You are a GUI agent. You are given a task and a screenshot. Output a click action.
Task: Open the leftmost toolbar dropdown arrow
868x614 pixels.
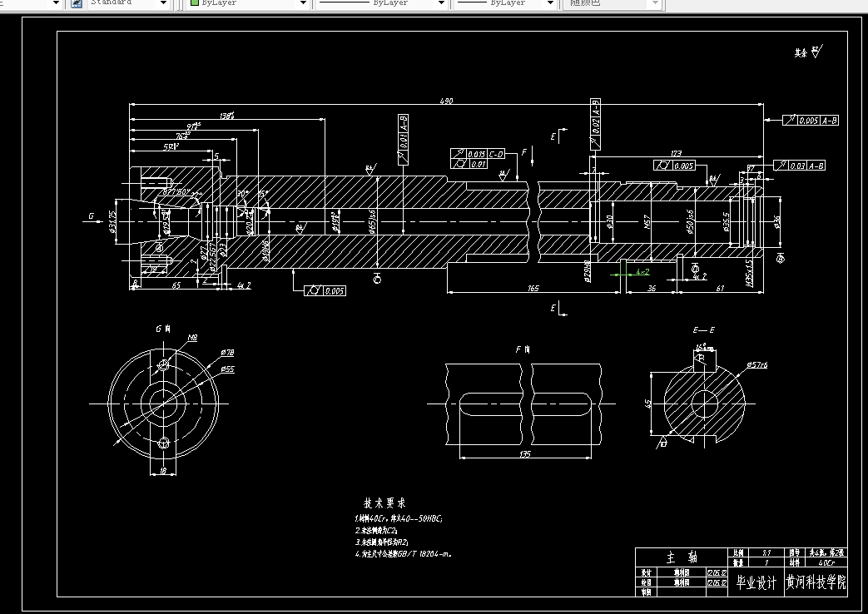[x=55, y=3]
